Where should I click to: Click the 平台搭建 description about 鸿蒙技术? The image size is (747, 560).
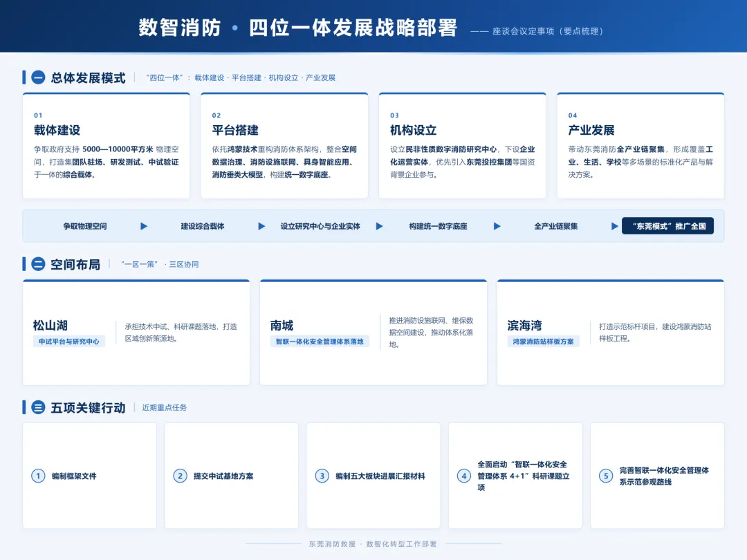pyautogui.click(x=284, y=162)
